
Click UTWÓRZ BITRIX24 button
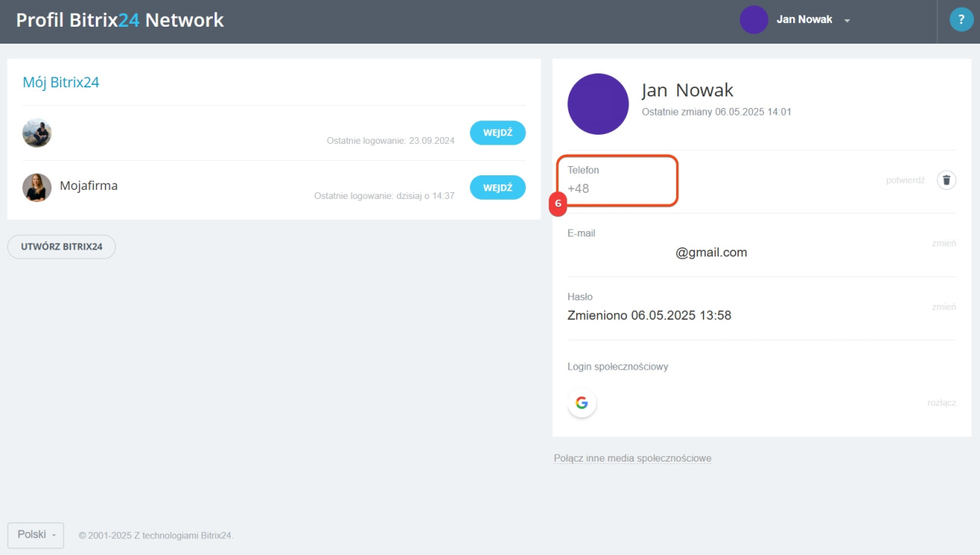(61, 247)
